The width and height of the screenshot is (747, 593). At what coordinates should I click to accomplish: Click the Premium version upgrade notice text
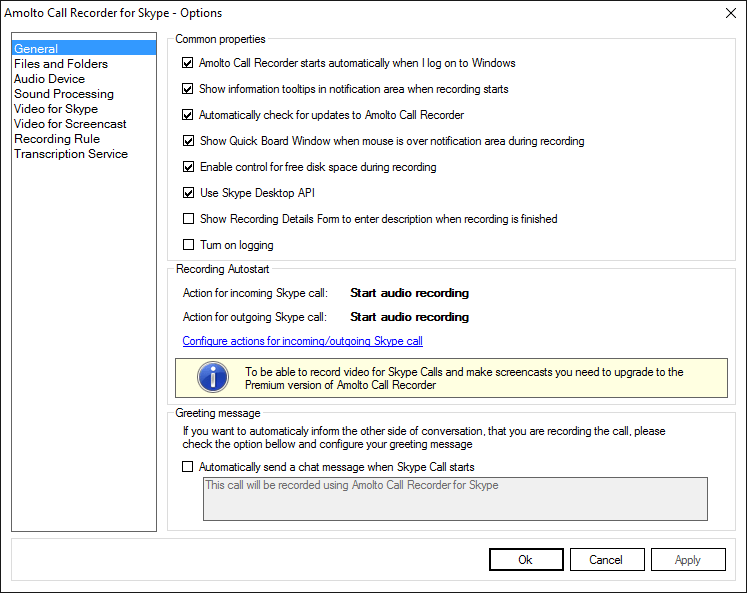[x=464, y=378]
